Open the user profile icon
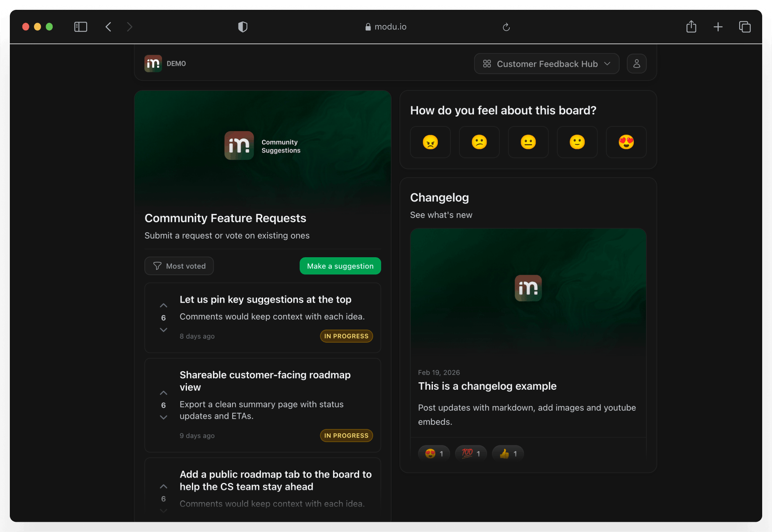The image size is (772, 532). (x=637, y=63)
